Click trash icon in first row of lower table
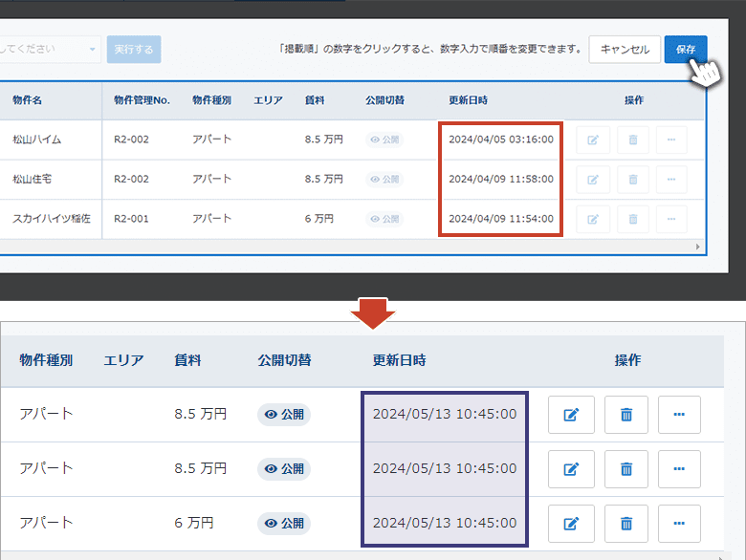 coord(626,415)
